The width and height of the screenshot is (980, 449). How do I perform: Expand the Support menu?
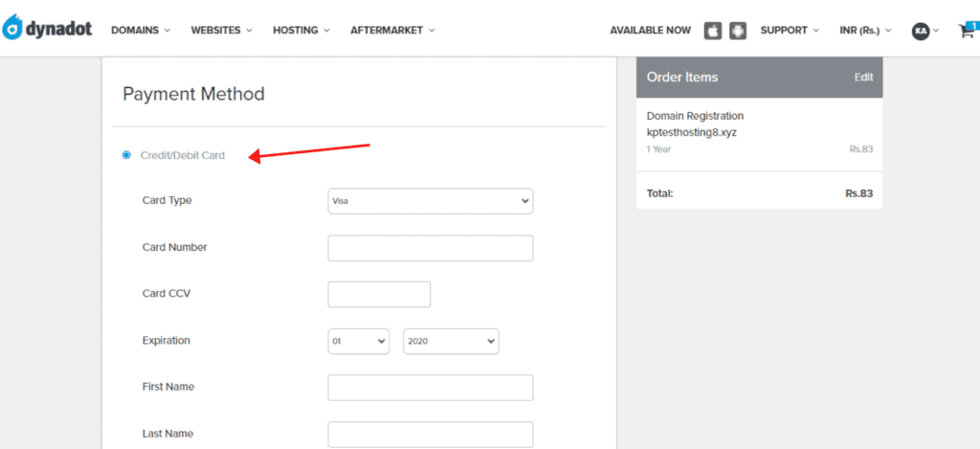click(x=790, y=31)
